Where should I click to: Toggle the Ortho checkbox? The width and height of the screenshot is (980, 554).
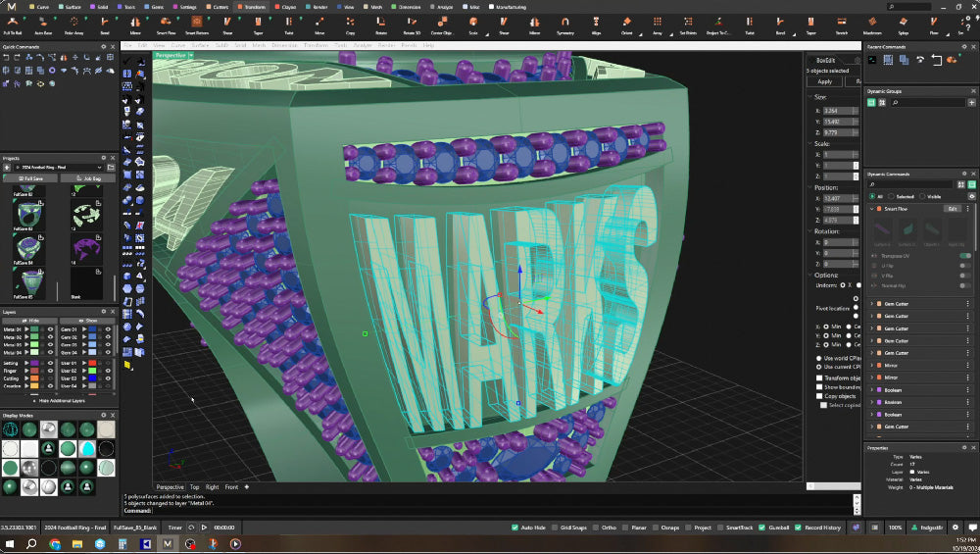[x=596, y=528]
